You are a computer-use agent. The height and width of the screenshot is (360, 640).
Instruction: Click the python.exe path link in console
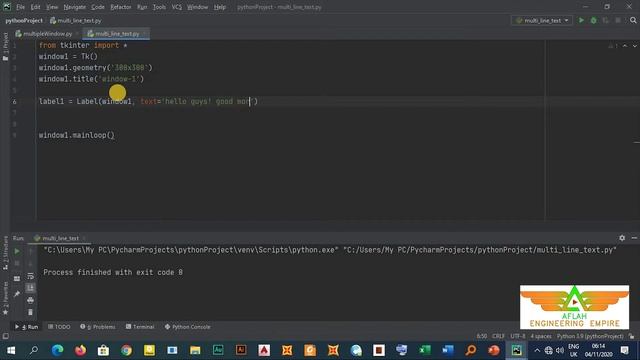click(191, 250)
